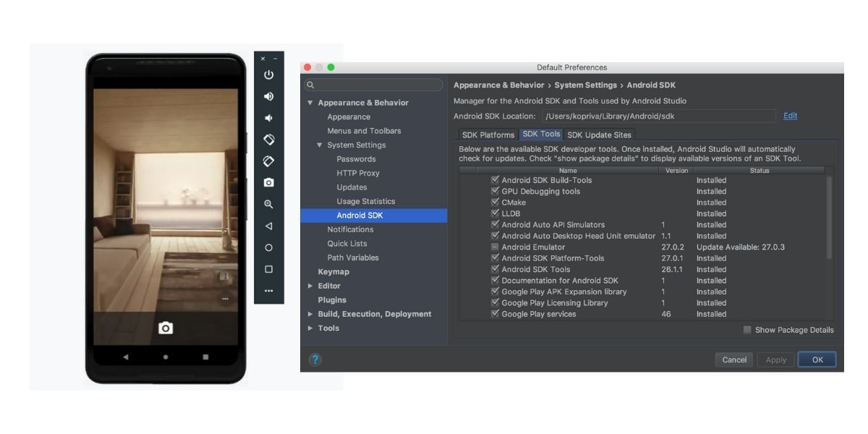Lower volume in emulator toolbar
868x434 pixels.
click(269, 118)
